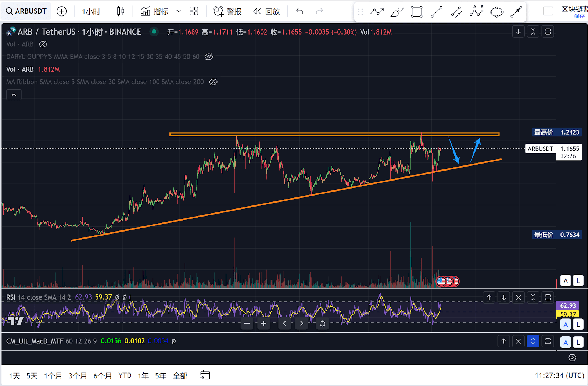Select the trend line tool

click(437, 12)
